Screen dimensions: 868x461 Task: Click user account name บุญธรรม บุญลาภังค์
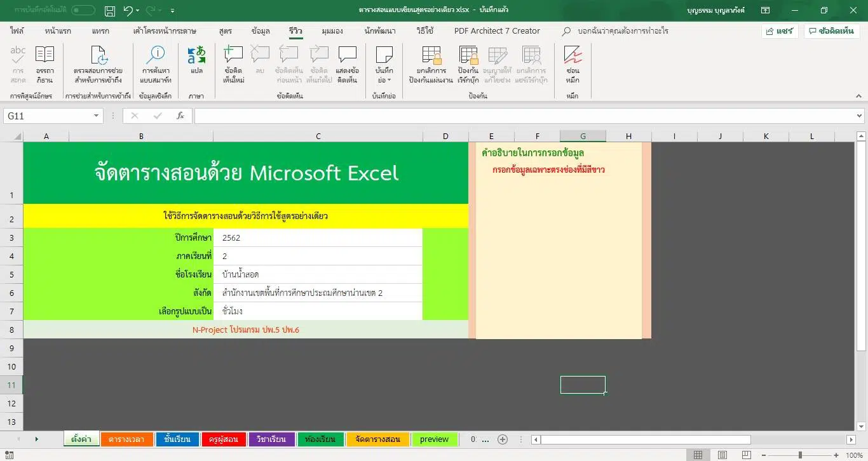coord(715,11)
